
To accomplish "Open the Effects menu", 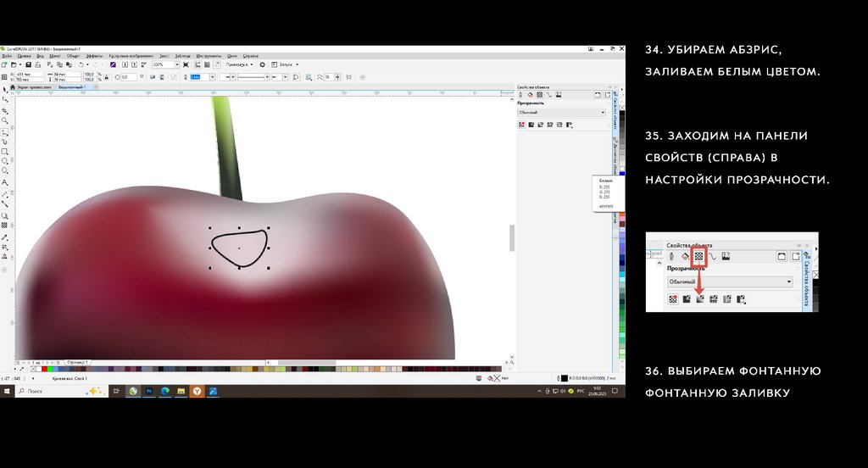I will click(x=95, y=56).
